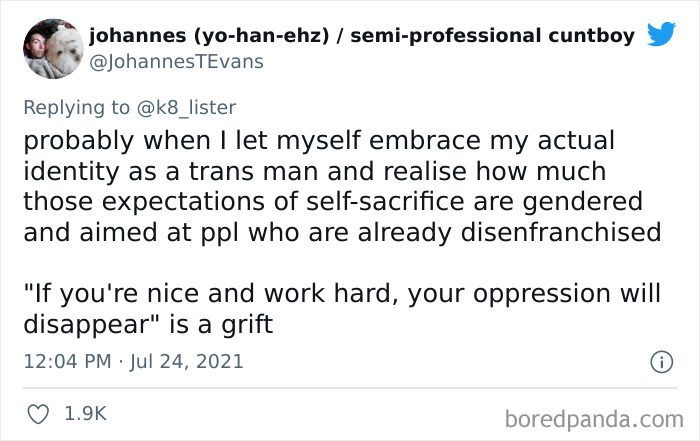Viewport: 700px width, 441px height.
Task: Click the line 'identity as a trans man'
Action: pos(315,171)
